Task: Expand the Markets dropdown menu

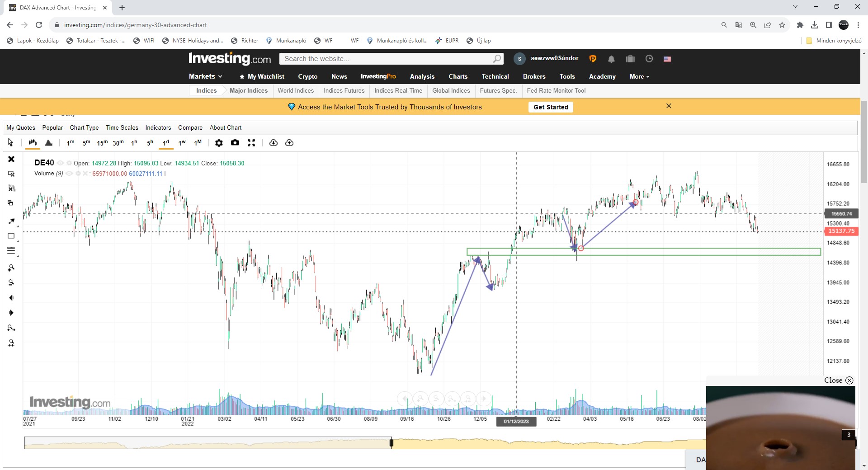Action: point(206,76)
